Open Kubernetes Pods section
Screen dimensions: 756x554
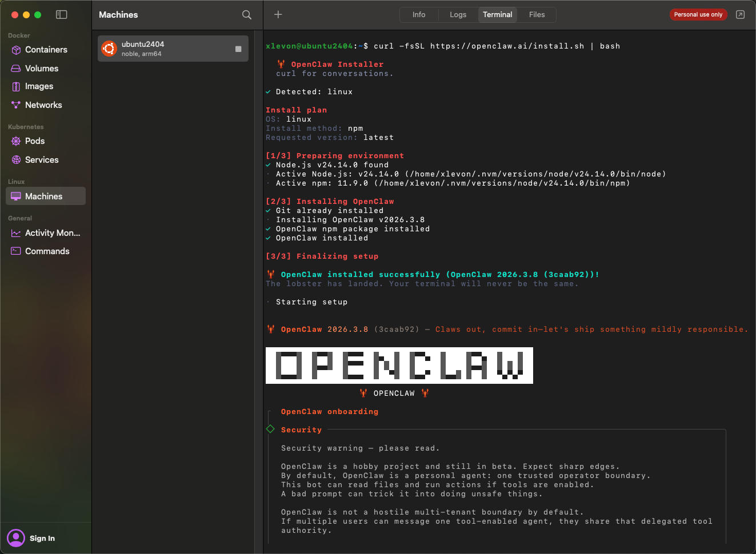(x=46, y=141)
